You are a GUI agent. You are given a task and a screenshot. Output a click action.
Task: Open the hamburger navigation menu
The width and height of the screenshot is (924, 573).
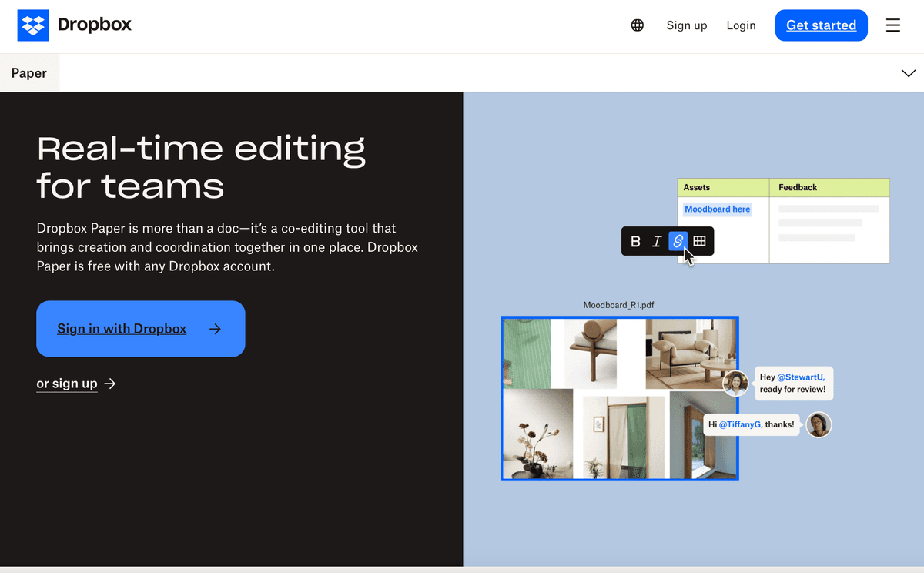coord(892,25)
